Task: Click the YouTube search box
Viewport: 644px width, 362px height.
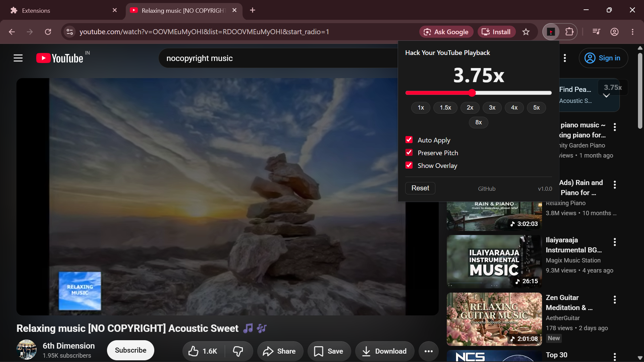Action: pos(278,58)
